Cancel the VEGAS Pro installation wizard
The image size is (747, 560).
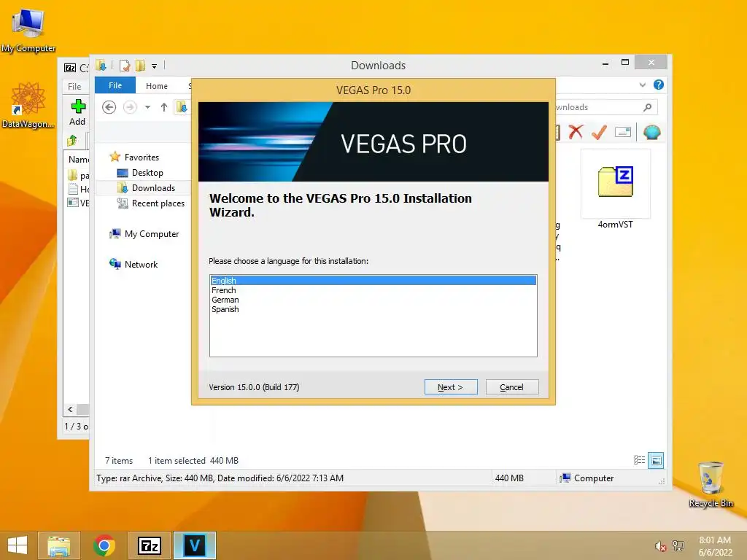pyautogui.click(x=511, y=387)
